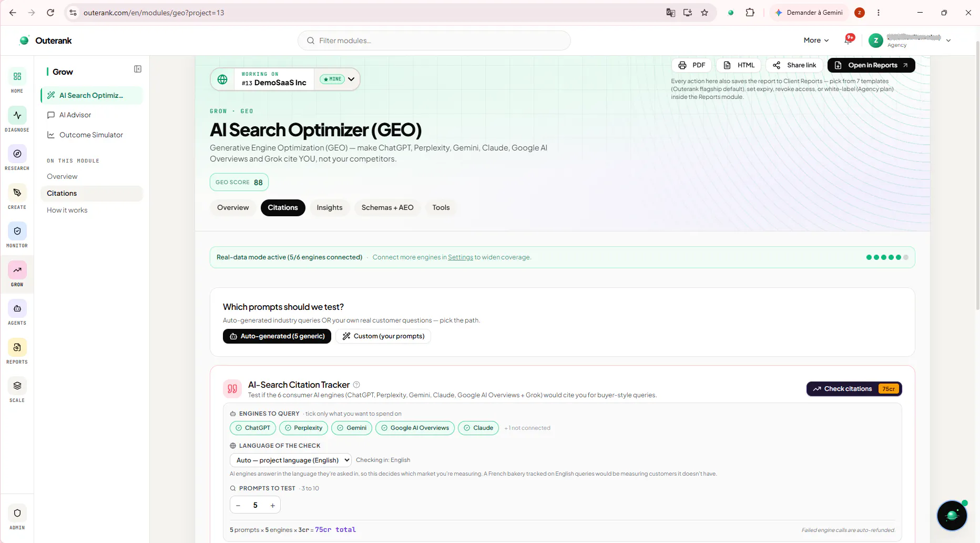Open the Research compass icon
Image resolution: width=980 pixels, height=543 pixels.
[x=17, y=154]
